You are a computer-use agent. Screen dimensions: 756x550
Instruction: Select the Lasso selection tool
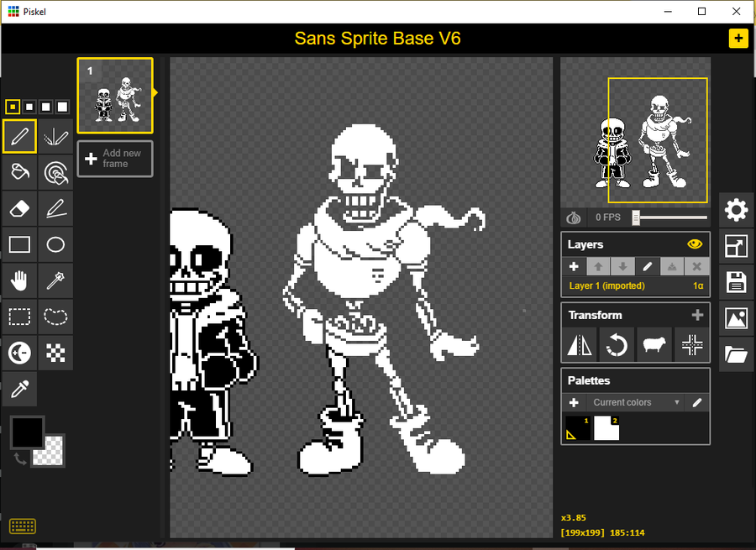(55, 317)
